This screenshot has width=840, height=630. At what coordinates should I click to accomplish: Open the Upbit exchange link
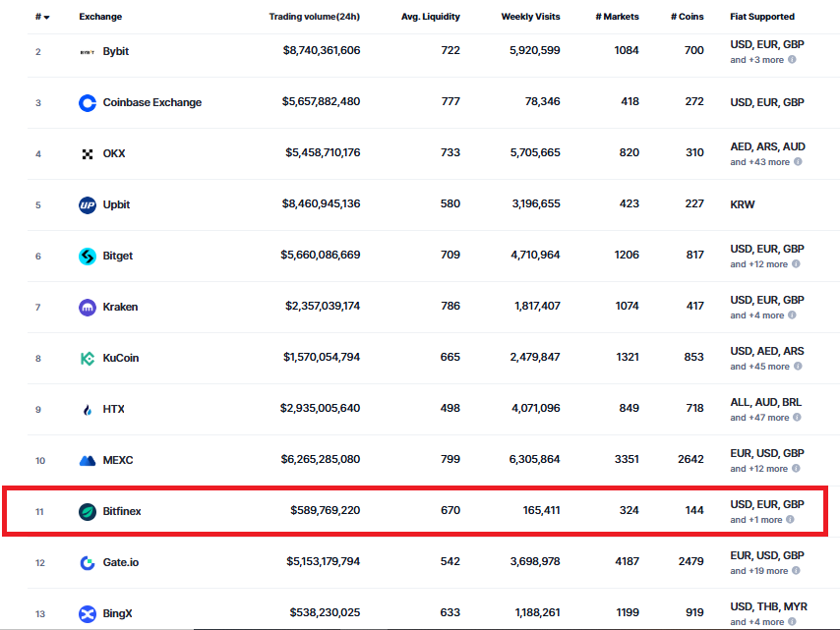click(x=116, y=204)
